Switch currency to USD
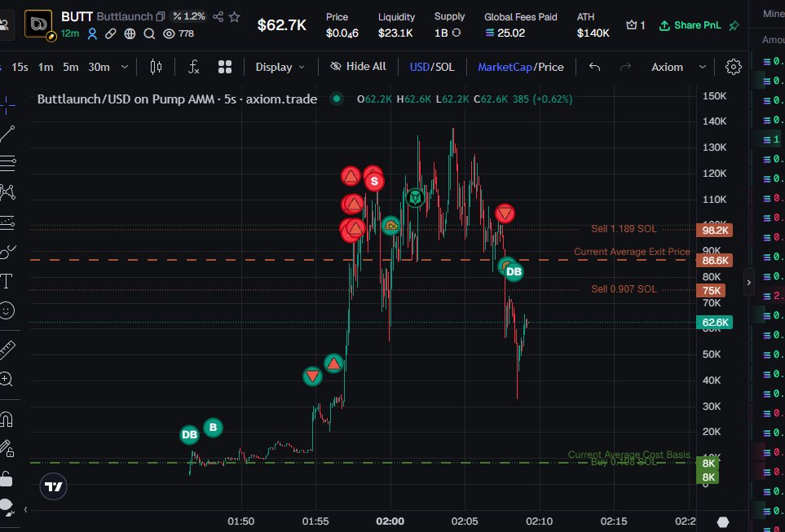This screenshot has width=785, height=532. point(419,67)
